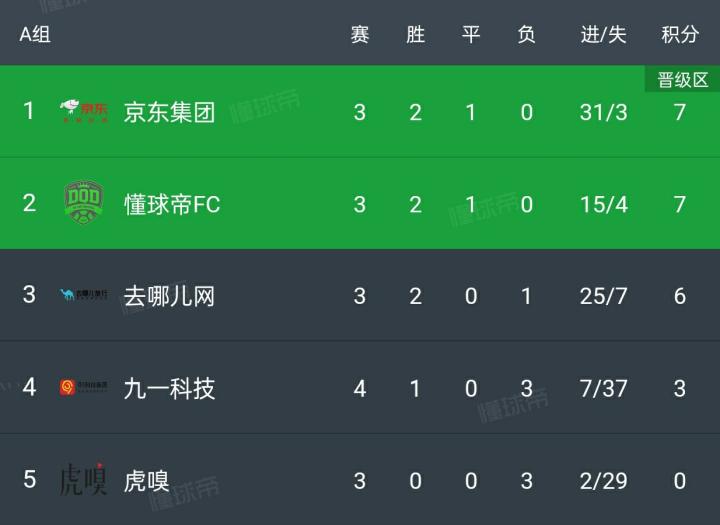Open the 懂球帝FC team page
The height and width of the screenshot is (525, 720).
[171, 204]
